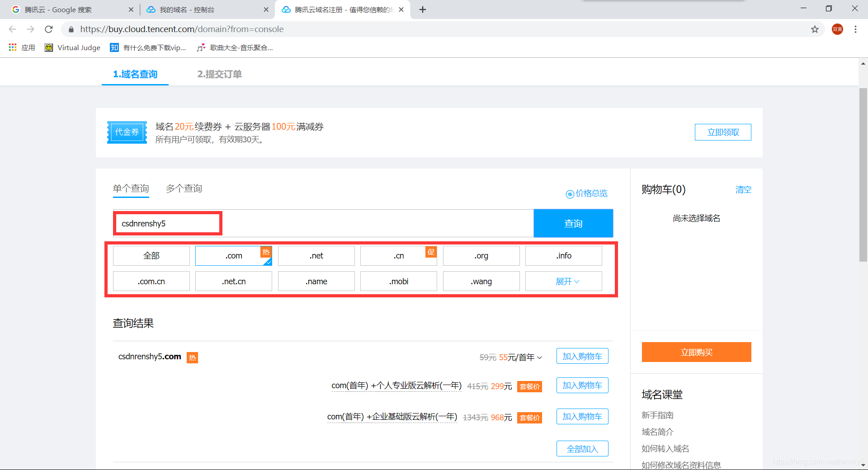
Task: Open the 新手指南 link
Action: (x=657, y=415)
